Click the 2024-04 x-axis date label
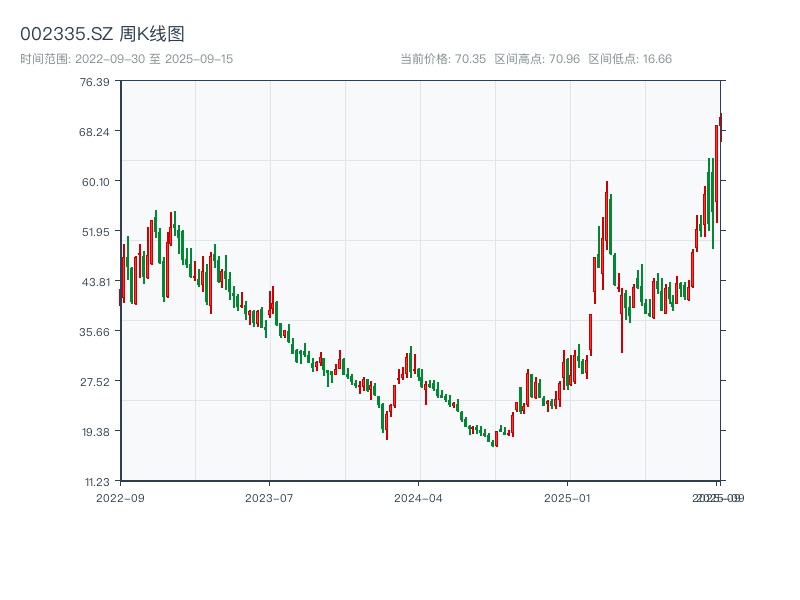 click(x=418, y=497)
